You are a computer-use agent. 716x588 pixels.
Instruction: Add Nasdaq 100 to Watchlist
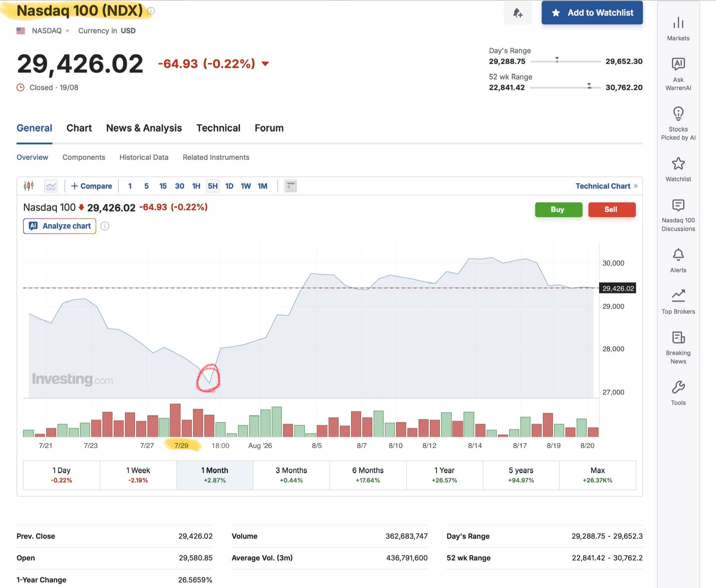(592, 13)
